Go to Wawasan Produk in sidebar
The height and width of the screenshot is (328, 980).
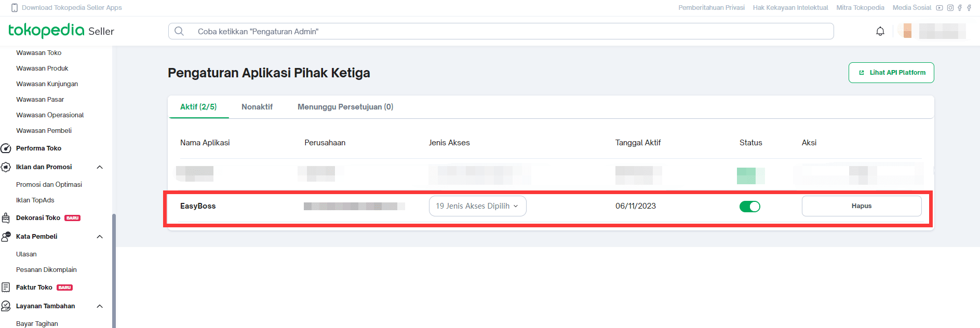(42, 69)
